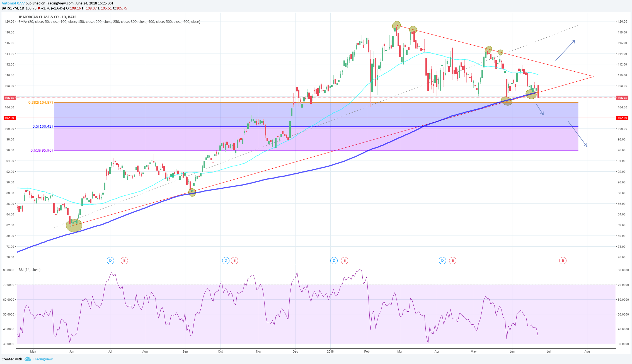Select the ellipse on the late February 2018 peak

tap(396, 26)
